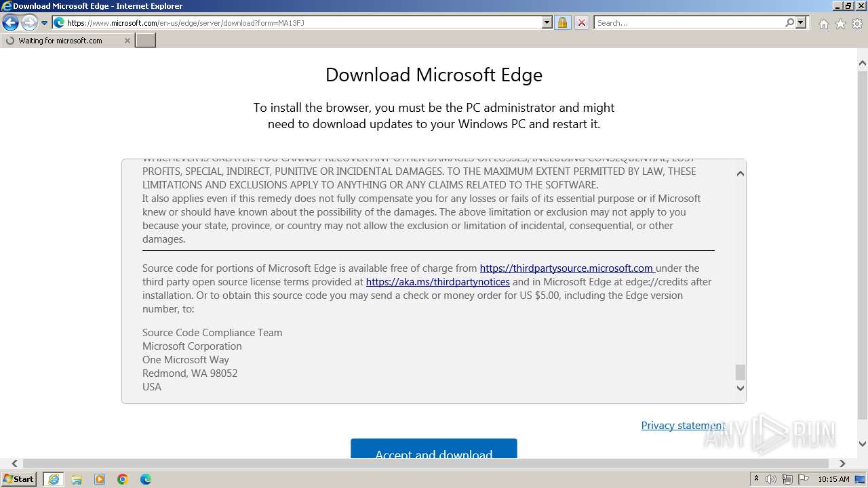This screenshot has height=488, width=868.
Task: Click 'One Microsoft Way' text
Action: point(186,360)
